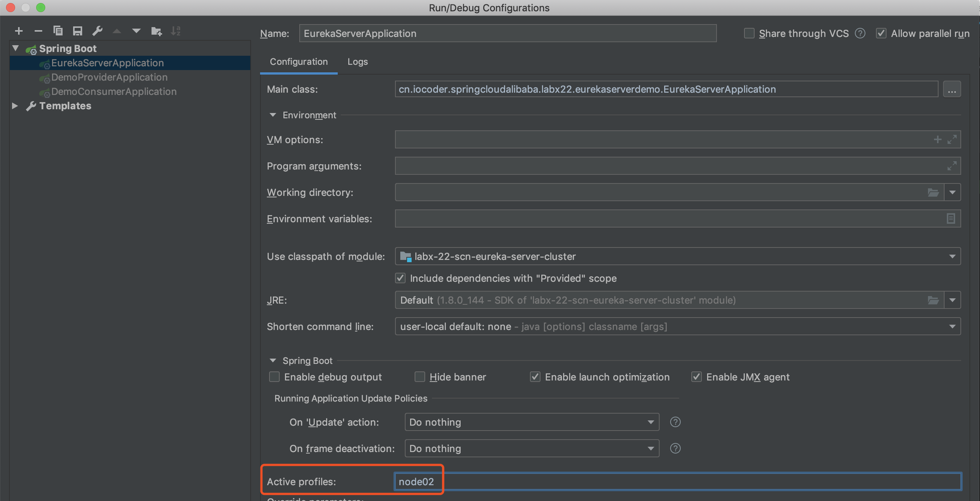
Task: Copy the EurekaServerApplication configuration
Action: pos(58,31)
